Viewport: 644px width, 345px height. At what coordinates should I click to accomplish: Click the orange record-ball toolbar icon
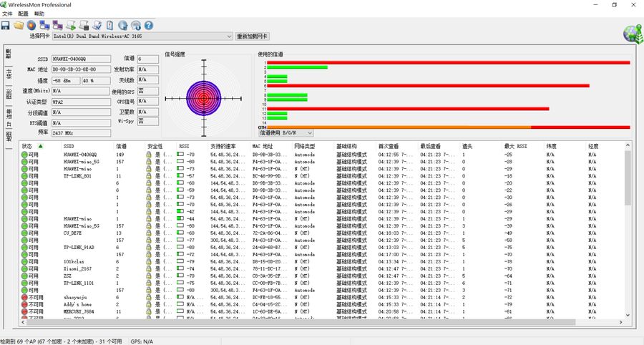coord(31,26)
